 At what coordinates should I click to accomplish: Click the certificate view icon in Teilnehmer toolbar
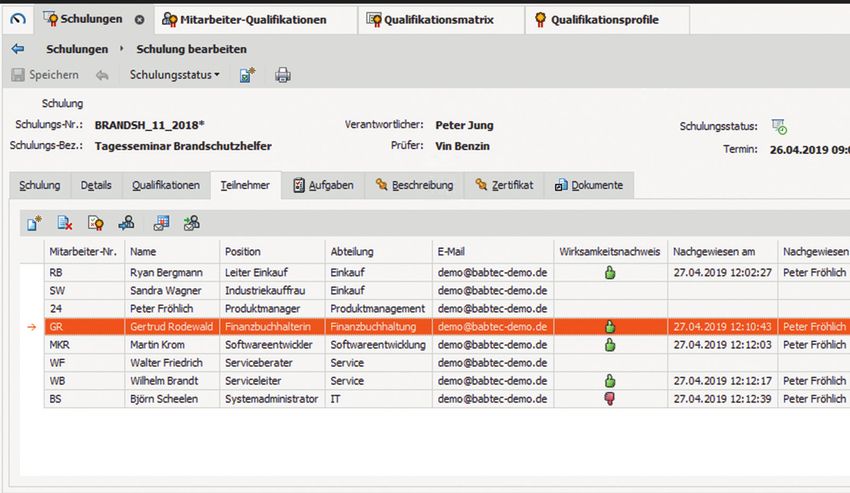[96, 223]
